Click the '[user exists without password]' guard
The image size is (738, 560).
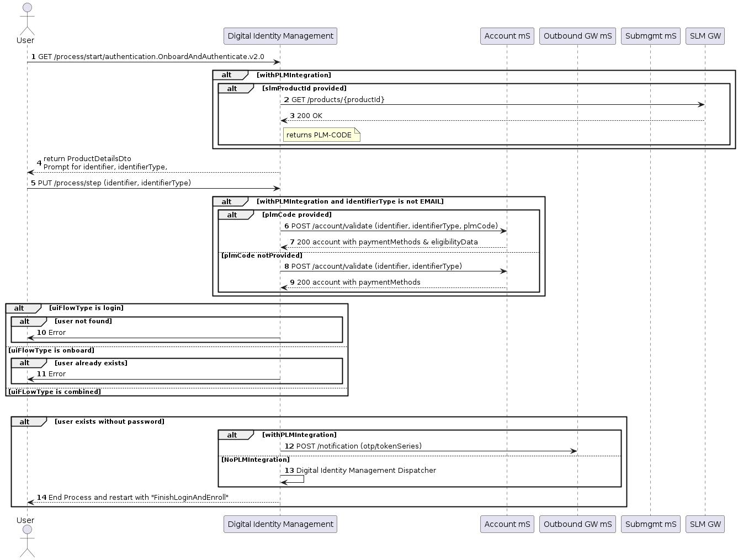pos(109,422)
